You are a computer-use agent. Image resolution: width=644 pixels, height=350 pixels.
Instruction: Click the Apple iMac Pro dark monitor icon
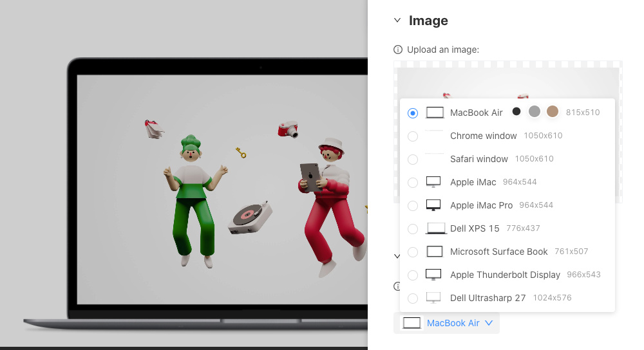(433, 205)
